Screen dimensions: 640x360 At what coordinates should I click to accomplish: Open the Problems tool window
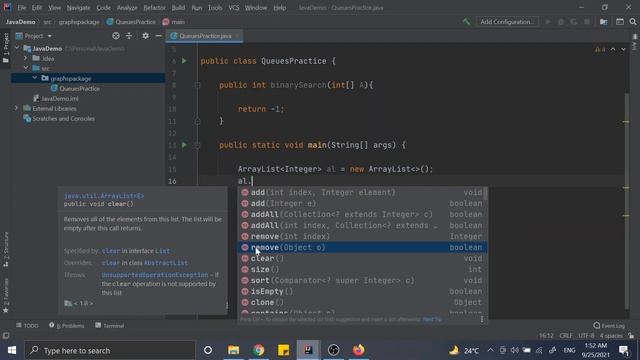[67, 325]
